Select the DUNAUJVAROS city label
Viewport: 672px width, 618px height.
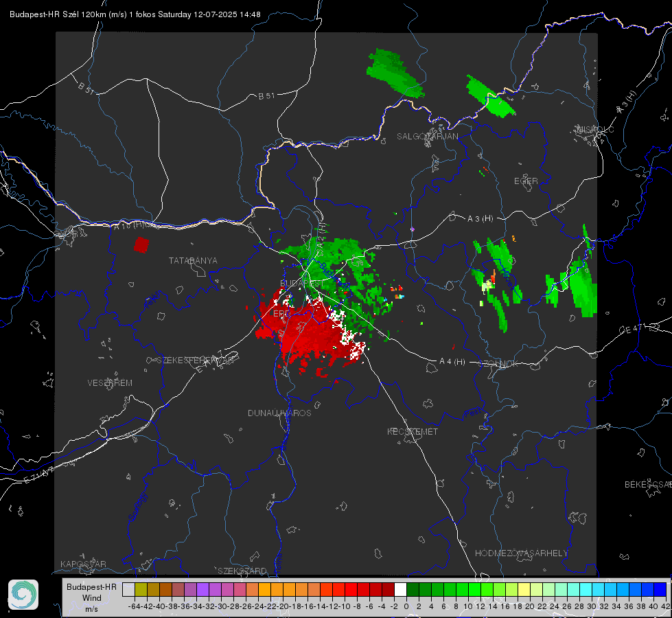(x=279, y=413)
